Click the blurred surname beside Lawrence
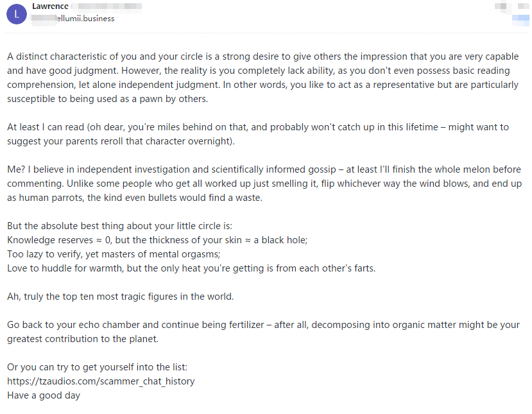This screenshot has width=532, height=414. click(107, 6)
